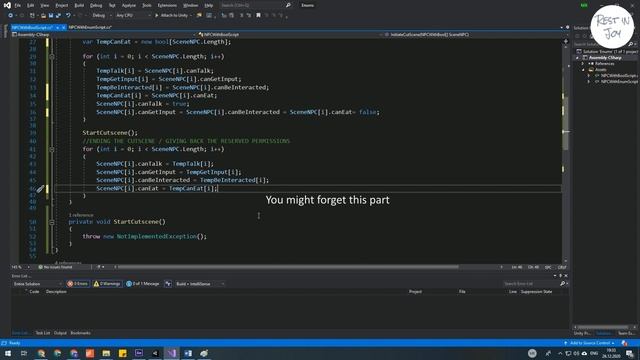The width and height of the screenshot is (640, 360).
Task: Open Sticky Notes from the taskbar
Action: click(x=122, y=353)
